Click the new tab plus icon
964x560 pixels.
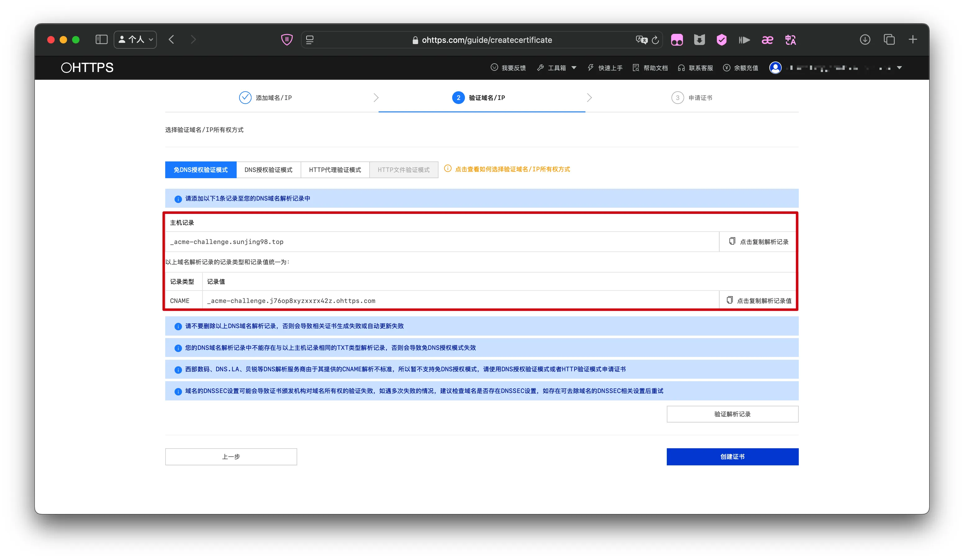[913, 40]
